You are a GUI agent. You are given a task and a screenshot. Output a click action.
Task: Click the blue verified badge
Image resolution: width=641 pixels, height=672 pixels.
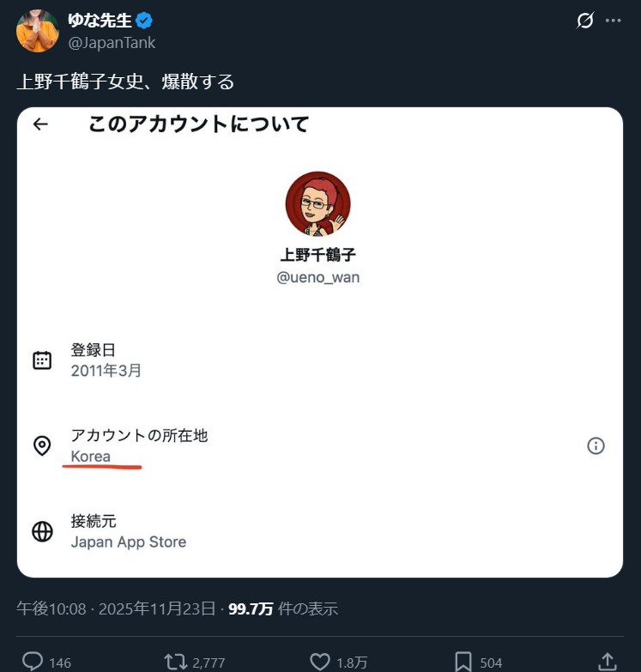click(x=144, y=21)
